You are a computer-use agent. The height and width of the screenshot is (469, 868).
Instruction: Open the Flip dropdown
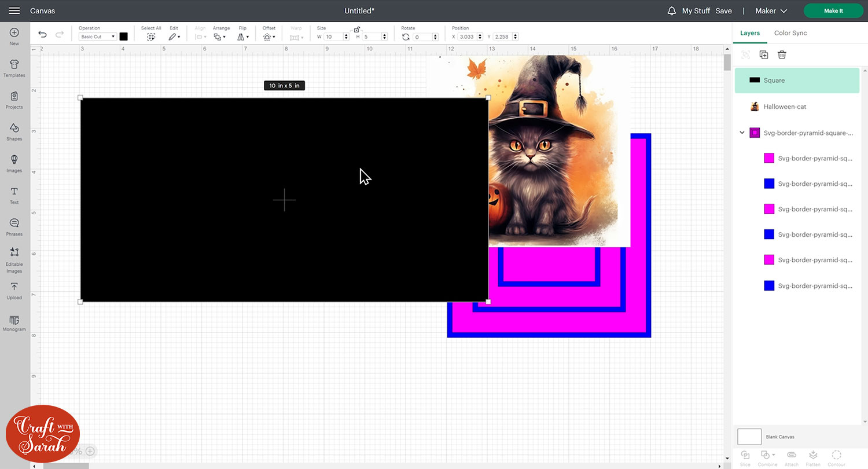pyautogui.click(x=243, y=36)
